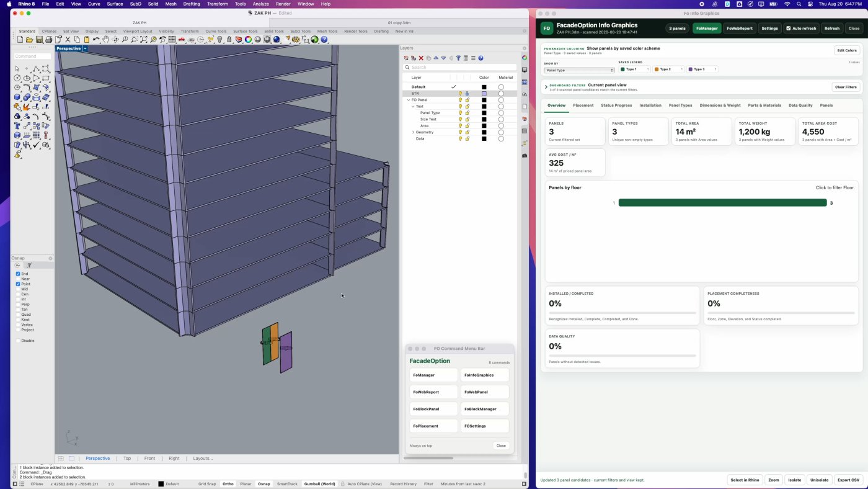Screen dimensions: 868x489
Task: Open a file with the folder icon
Action: [30, 40]
